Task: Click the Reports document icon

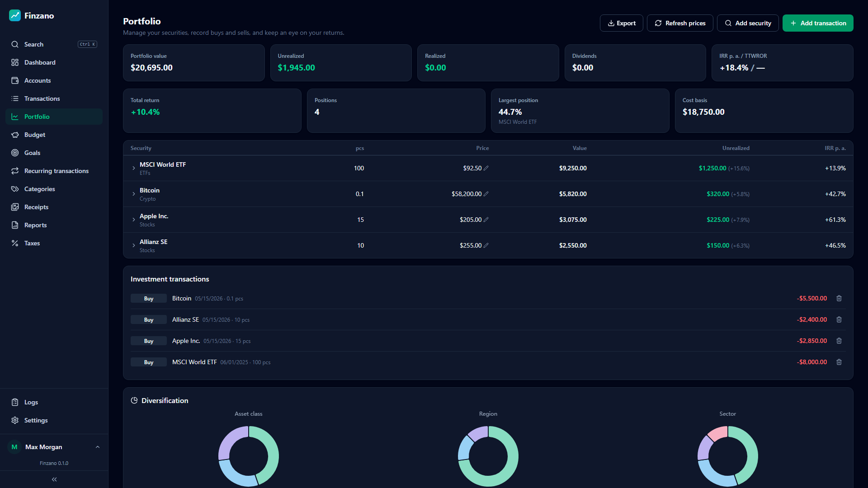Action: tap(15, 225)
